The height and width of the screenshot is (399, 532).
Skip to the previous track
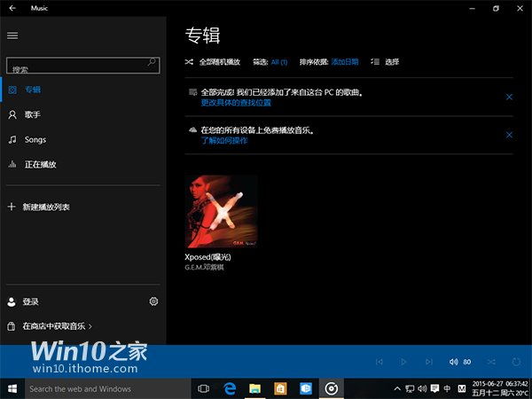tap(379, 362)
